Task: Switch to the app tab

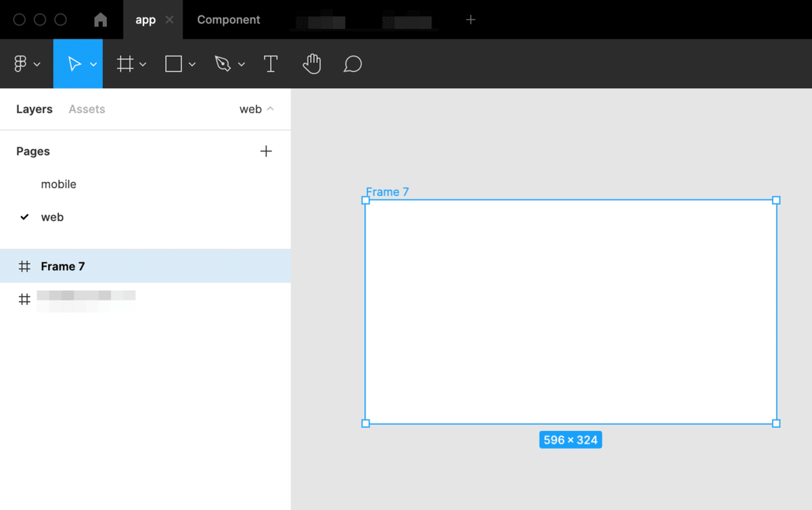Action: pyautogui.click(x=145, y=20)
